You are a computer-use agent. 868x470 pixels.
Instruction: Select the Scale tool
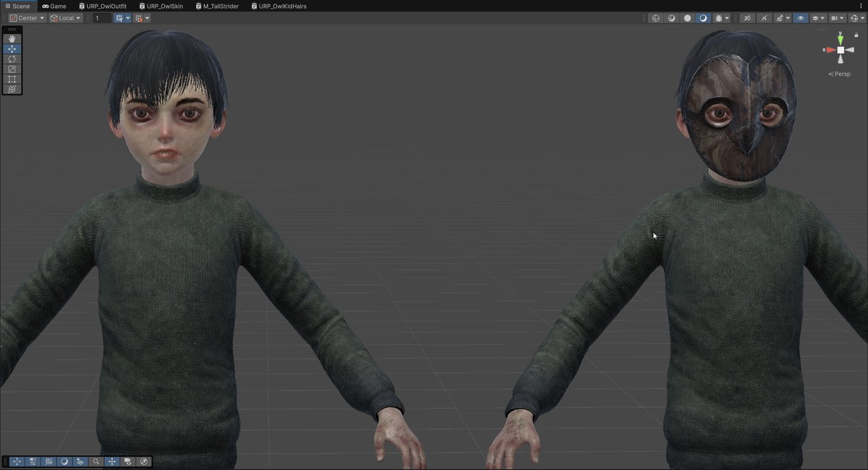[x=12, y=69]
